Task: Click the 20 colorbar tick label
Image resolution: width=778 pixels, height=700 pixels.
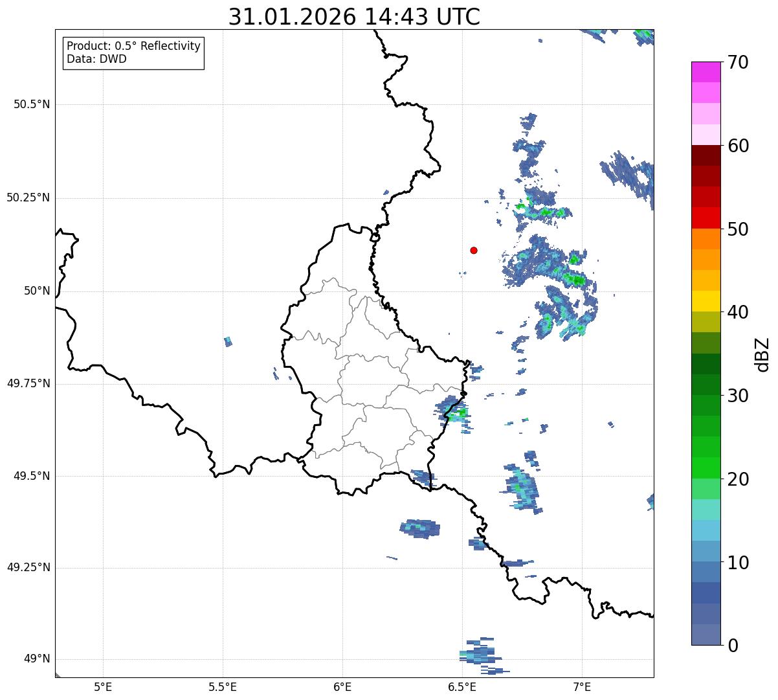Action: pos(738,479)
